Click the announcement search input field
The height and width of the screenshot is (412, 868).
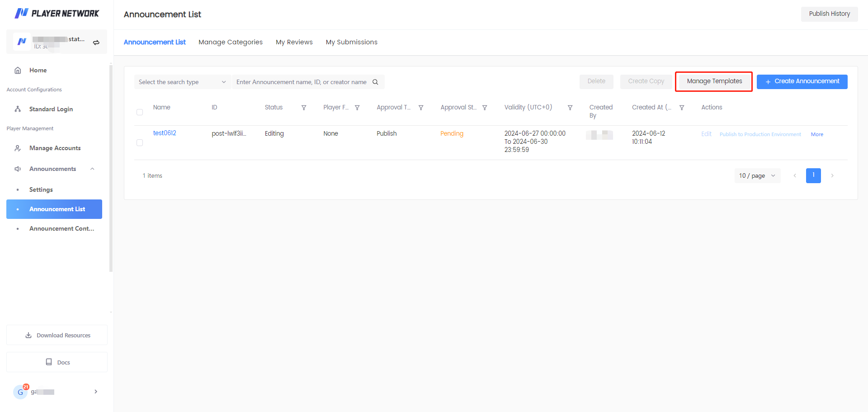[301, 82]
